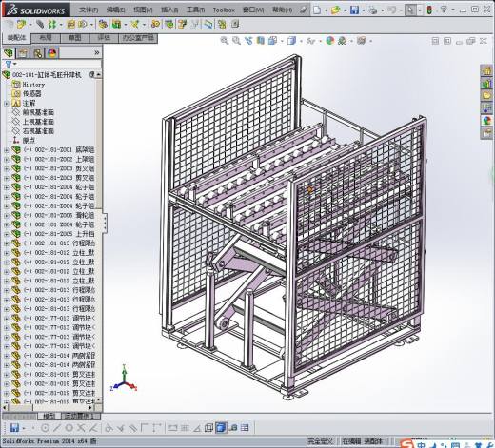
Task: Open the Toolbox menu
Action: [x=224, y=10]
